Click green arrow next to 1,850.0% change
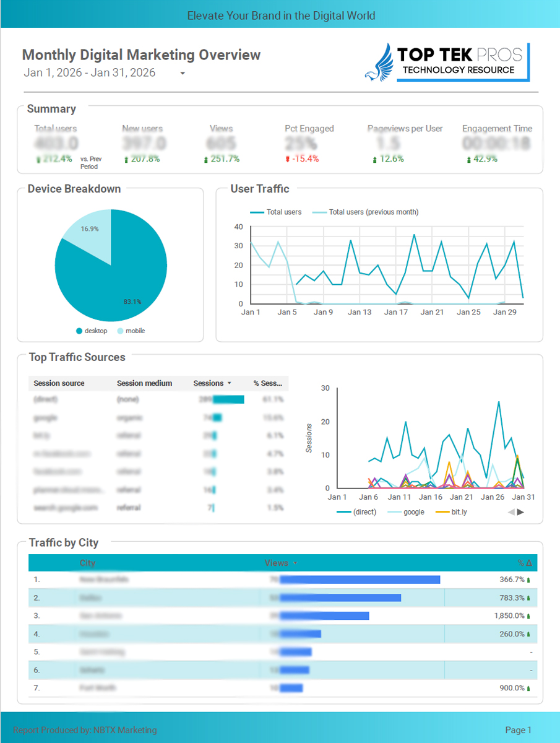This screenshot has height=743, width=560. [x=528, y=616]
